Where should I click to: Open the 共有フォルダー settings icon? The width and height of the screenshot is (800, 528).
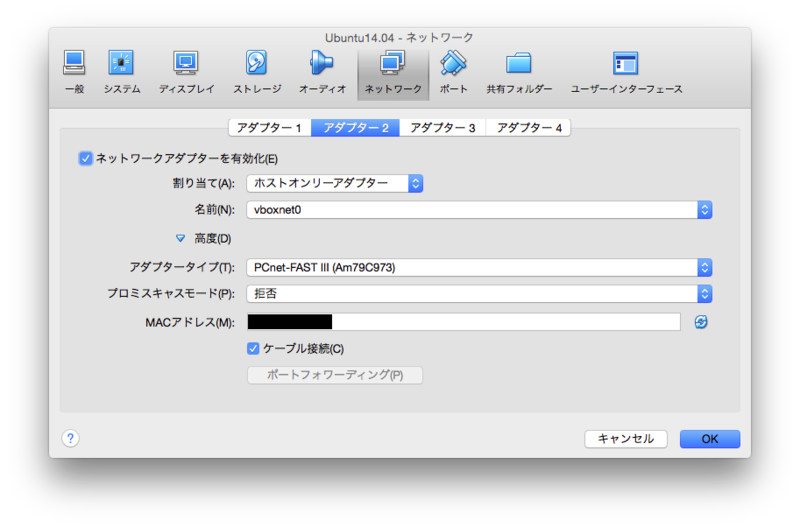(519, 72)
